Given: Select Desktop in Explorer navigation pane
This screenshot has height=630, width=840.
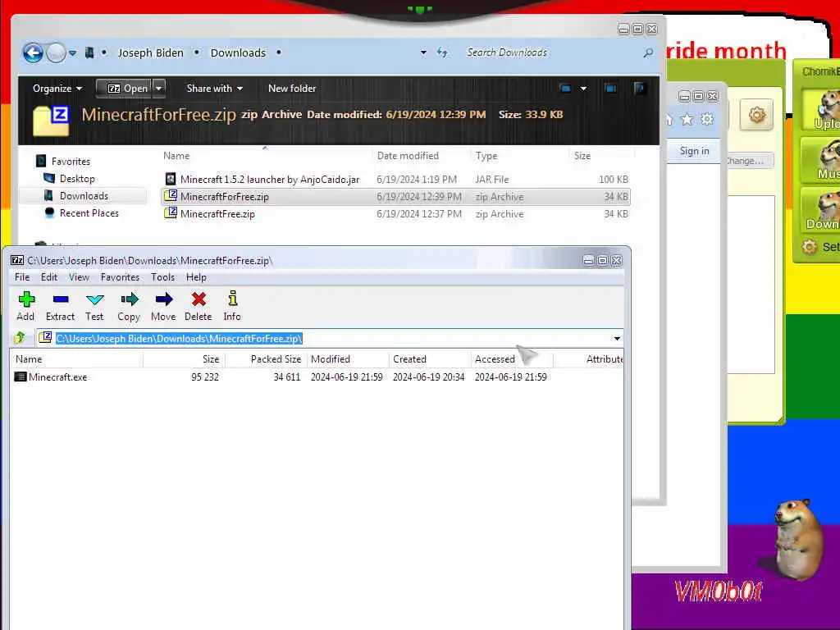Looking at the screenshot, I should [x=77, y=178].
